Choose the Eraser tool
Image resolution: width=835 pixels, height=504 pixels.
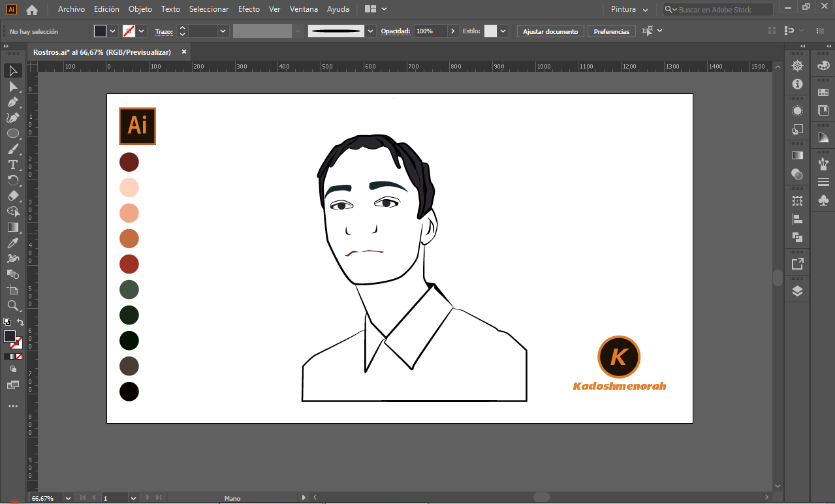coord(12,196)
